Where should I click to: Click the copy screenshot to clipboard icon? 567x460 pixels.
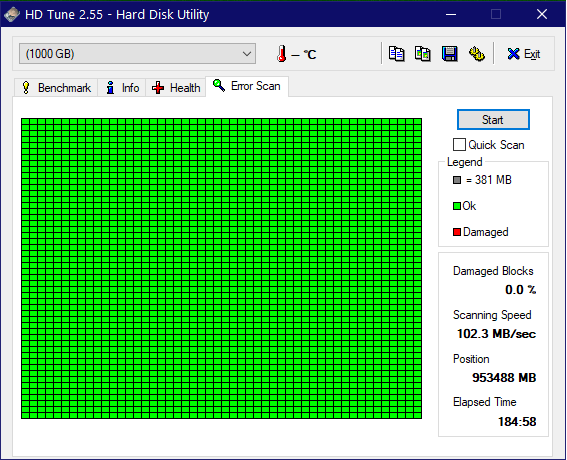[422, 54]
